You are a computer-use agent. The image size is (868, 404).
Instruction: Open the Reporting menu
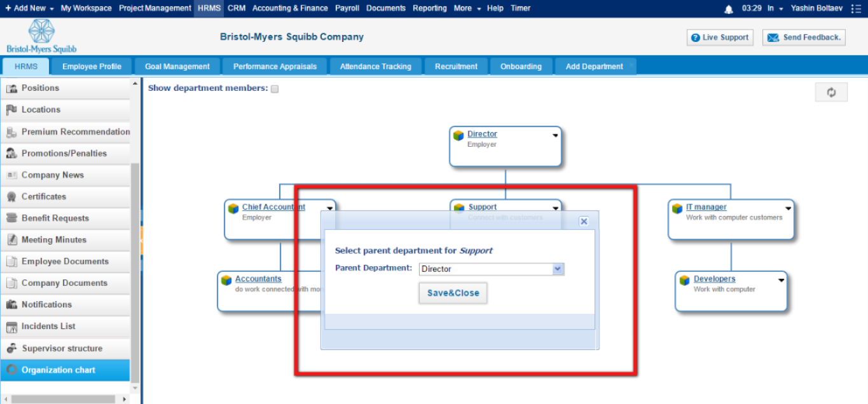click(430, 8)
